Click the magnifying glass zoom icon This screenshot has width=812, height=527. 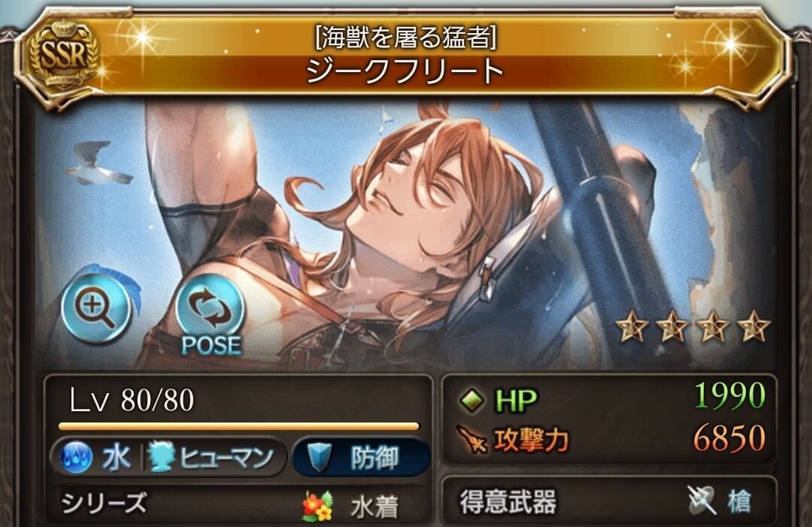pos(95,309)
